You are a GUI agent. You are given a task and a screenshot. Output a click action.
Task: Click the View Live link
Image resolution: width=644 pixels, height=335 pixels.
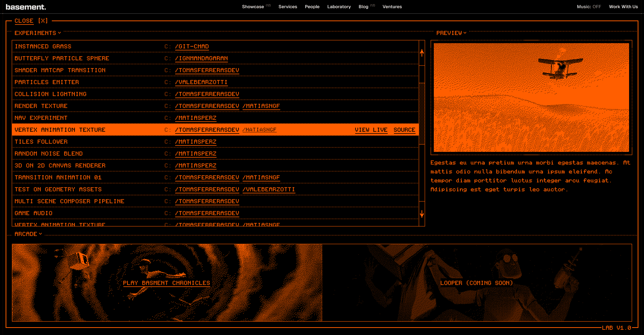[x=371, y=130]
